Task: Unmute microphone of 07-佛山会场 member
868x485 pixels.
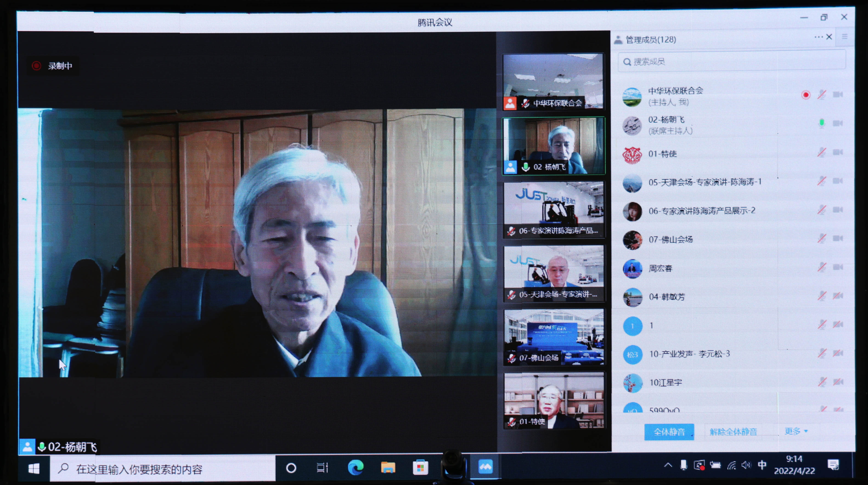Action: click(x=822, y=238)
